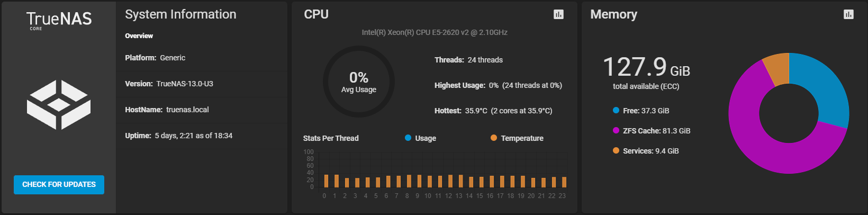868x215 pixels.
Task: Click the orange Temperature legend dot
Action: coord(494,138)
